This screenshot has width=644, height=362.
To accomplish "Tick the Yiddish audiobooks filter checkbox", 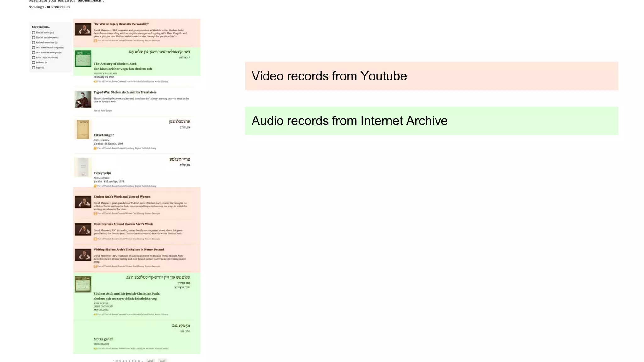I will pyautogui.click(x=33, y=38).
